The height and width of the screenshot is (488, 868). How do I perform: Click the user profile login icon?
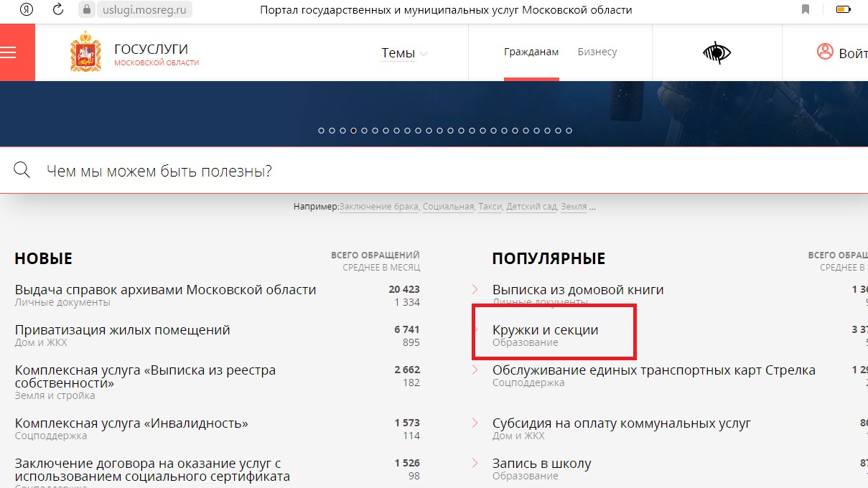pos(825,52)
